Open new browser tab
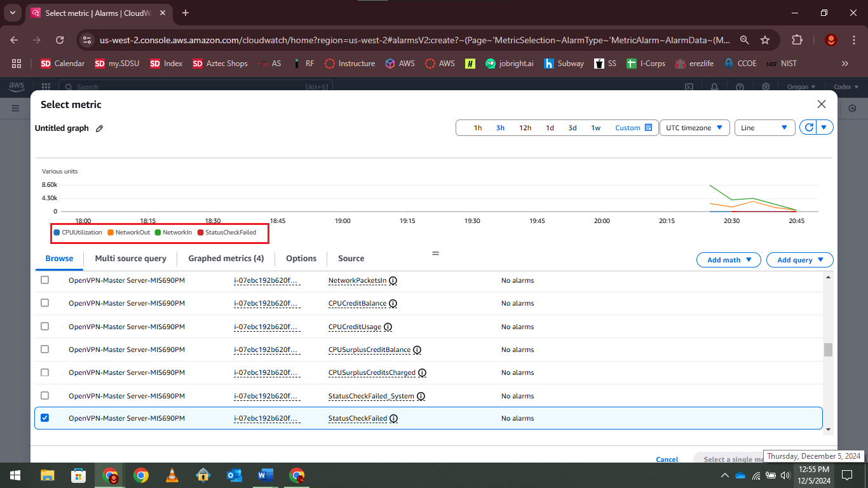The height and width of the screenshot is (488, 868). (x=186, y=13)
